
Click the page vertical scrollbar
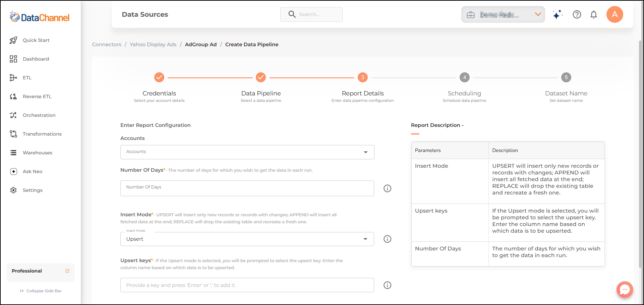click(641, 154)
